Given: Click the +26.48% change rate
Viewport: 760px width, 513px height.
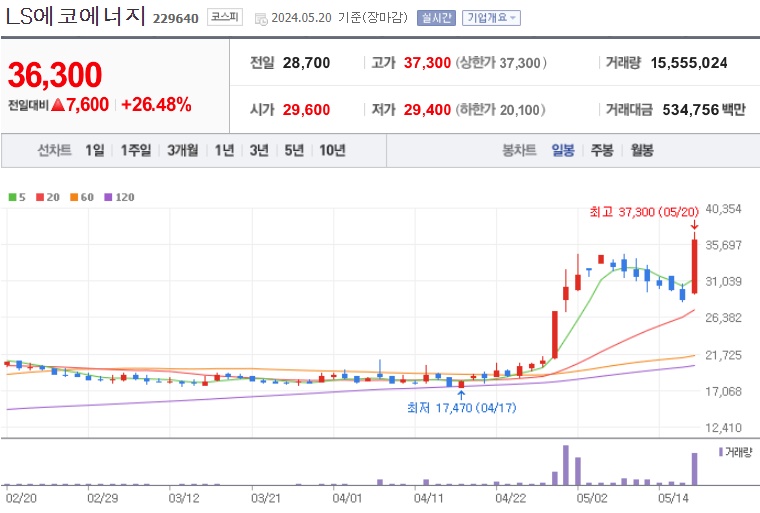Looking at the screenshot, I should pos(156,105).
